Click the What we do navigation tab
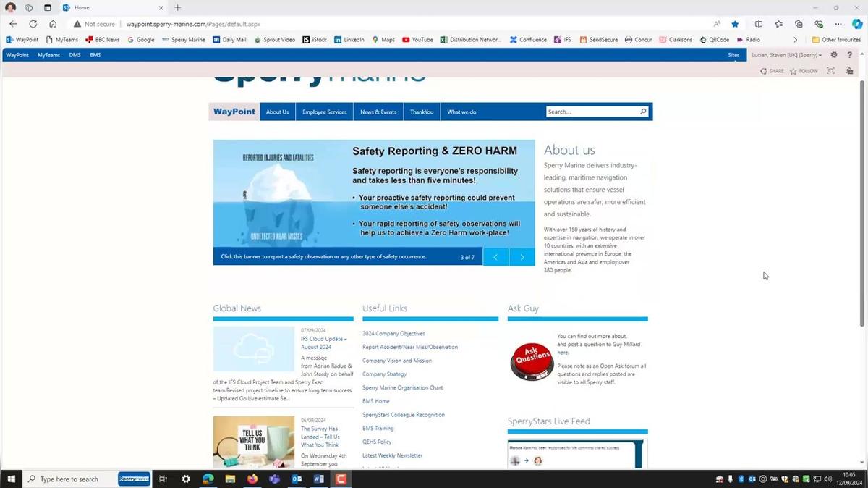Viewport: 868px width, 488px height. pos(461,112)
